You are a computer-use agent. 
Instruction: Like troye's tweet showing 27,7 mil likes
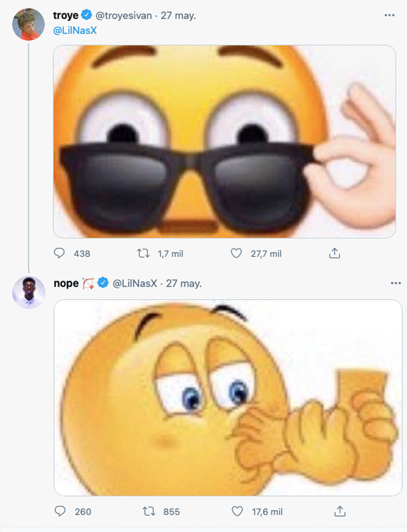coord(236,254)
